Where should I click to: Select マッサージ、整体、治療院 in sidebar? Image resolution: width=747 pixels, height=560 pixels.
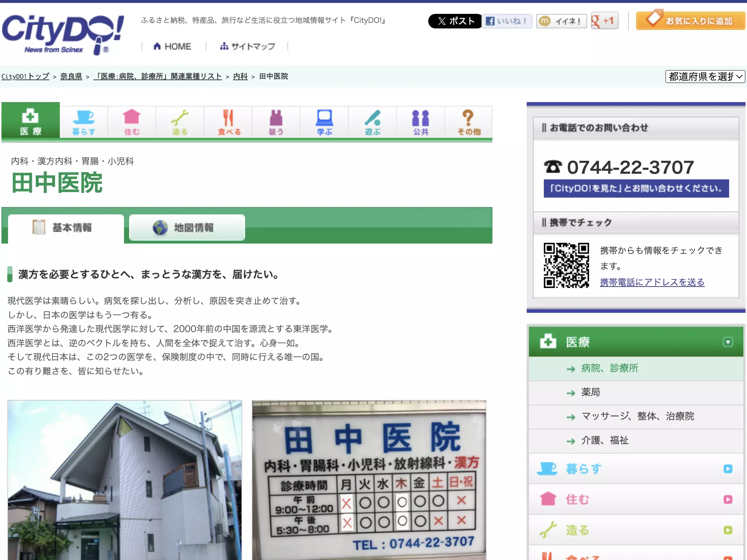coord(636,416)
